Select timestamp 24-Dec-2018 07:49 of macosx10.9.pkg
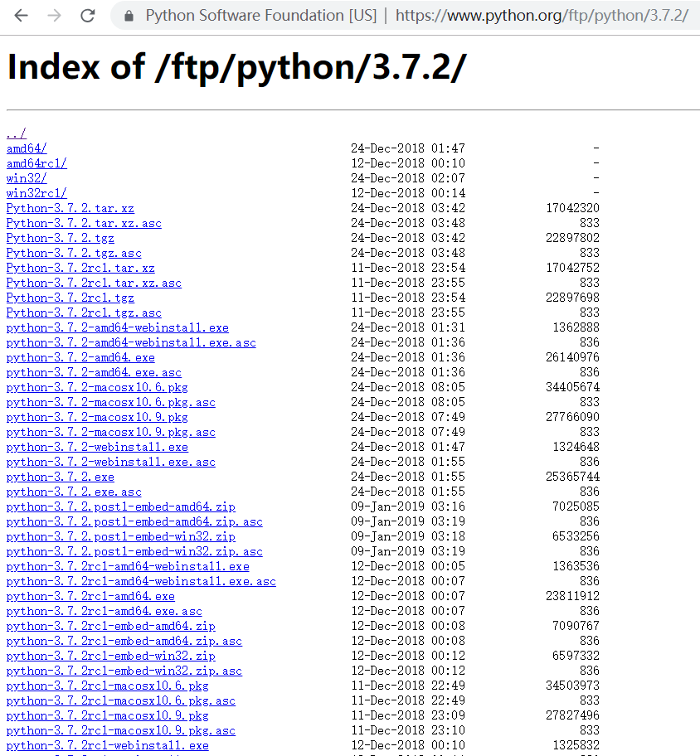700x756 pixels. pyautogui.click(x=408, y=417)
